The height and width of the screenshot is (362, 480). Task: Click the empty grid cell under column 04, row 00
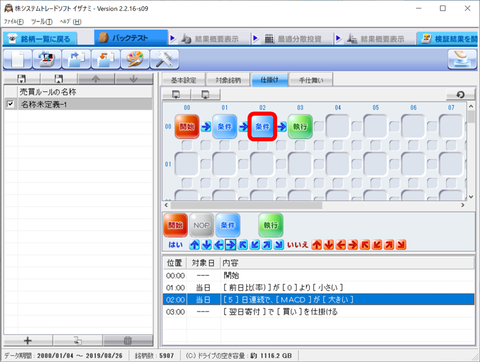[338, 127]
